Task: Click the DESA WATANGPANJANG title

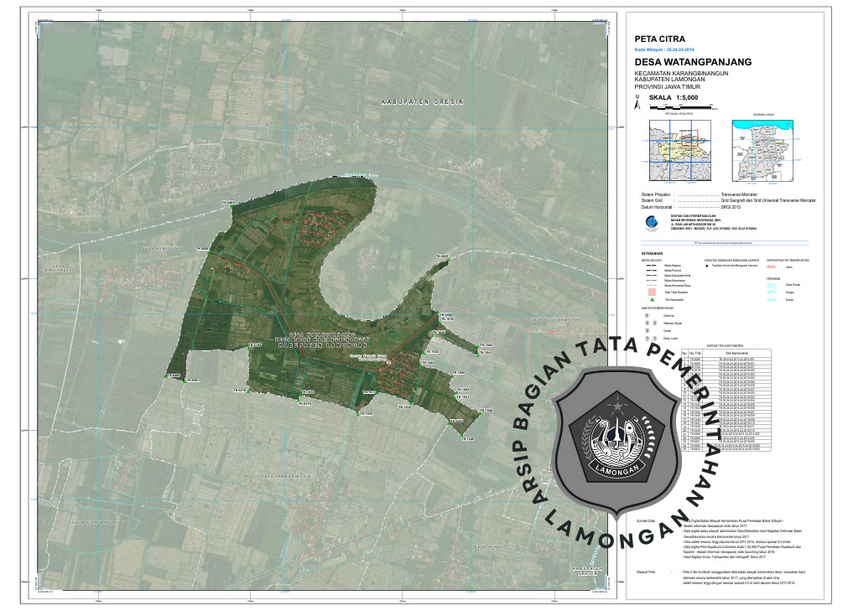Action: pos(693,62)
